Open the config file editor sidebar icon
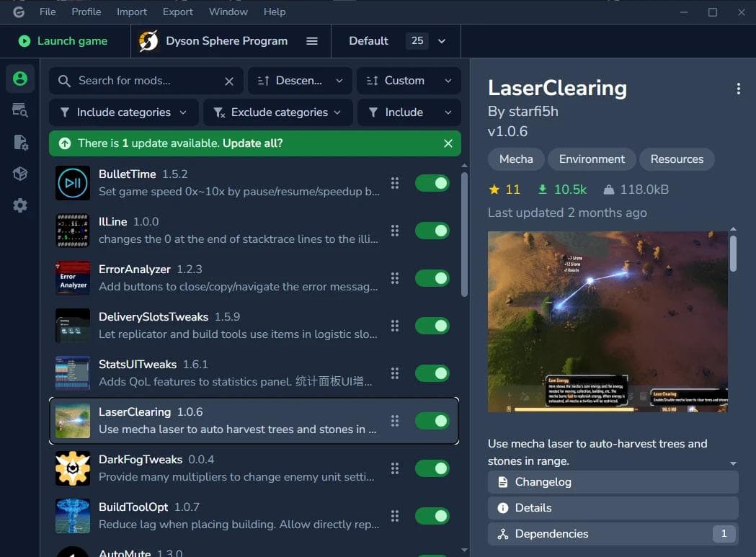Screen dimensions: 756x557 point(20,142)
